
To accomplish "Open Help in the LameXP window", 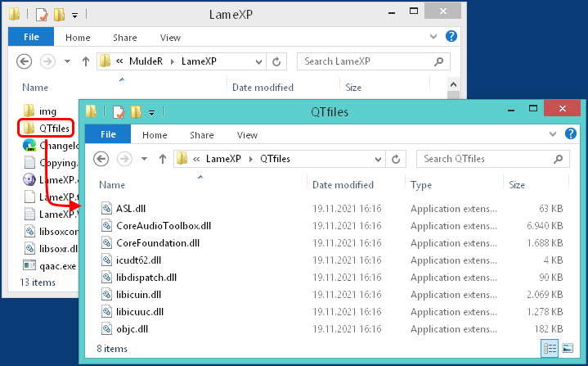I will [x=451, y=36].
